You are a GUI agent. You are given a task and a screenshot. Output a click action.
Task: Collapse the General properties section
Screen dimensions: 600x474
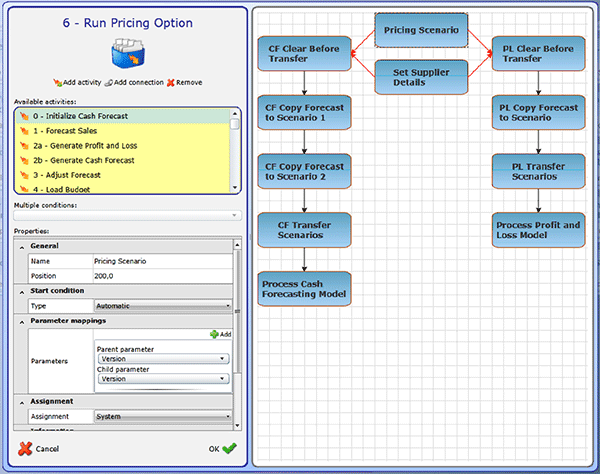pyautogui.click(x=23, y=245)
